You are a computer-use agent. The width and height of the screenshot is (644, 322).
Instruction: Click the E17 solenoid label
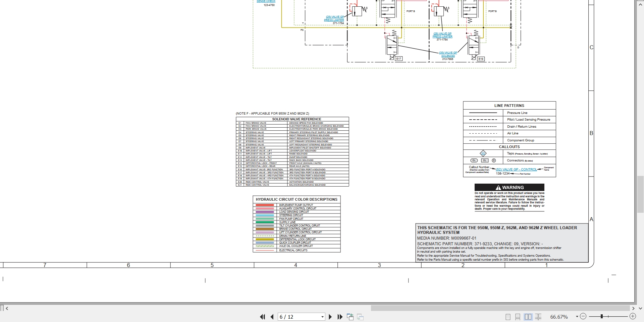click(x=398, y=59)
